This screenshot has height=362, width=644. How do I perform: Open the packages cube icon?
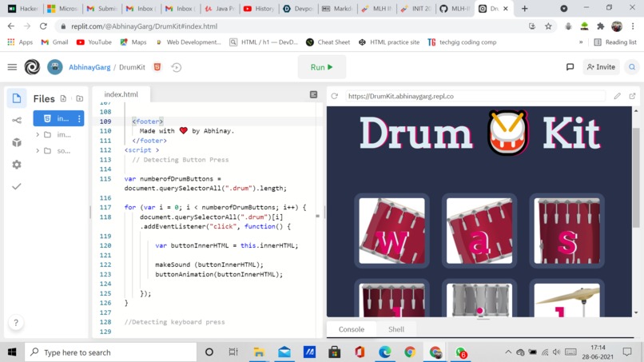point(17,142)
